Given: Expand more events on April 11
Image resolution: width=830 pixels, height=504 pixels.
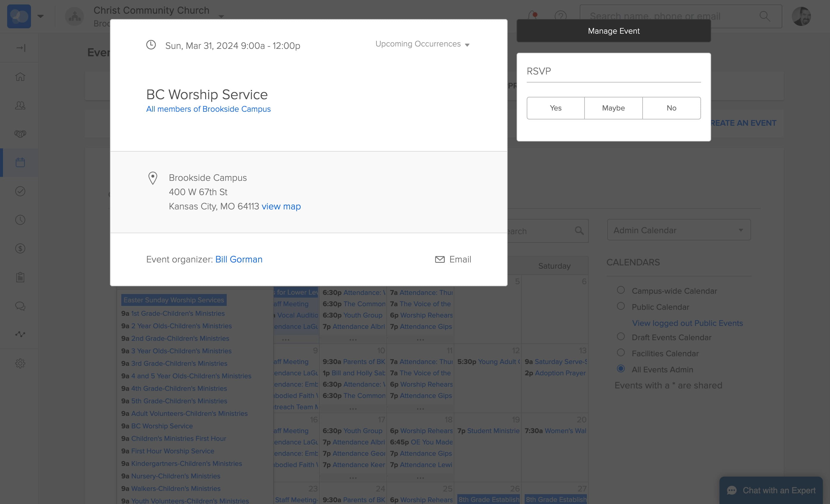Looking at the screenshot, I should (420, 409).
